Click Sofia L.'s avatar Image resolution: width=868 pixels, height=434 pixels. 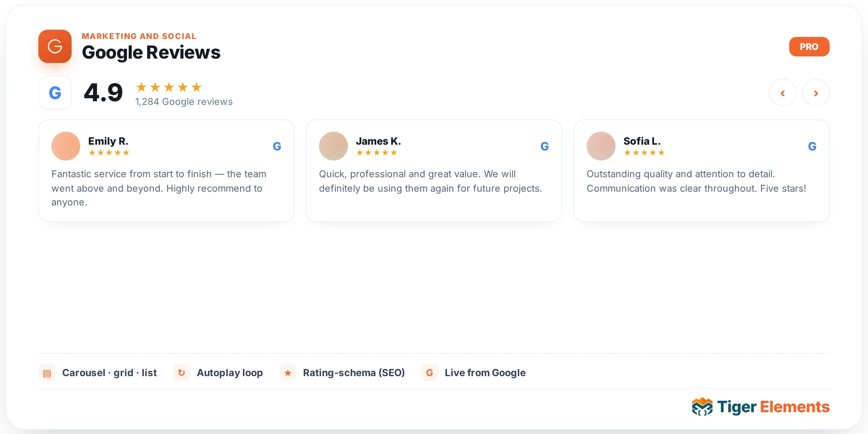tap(601, 146)
